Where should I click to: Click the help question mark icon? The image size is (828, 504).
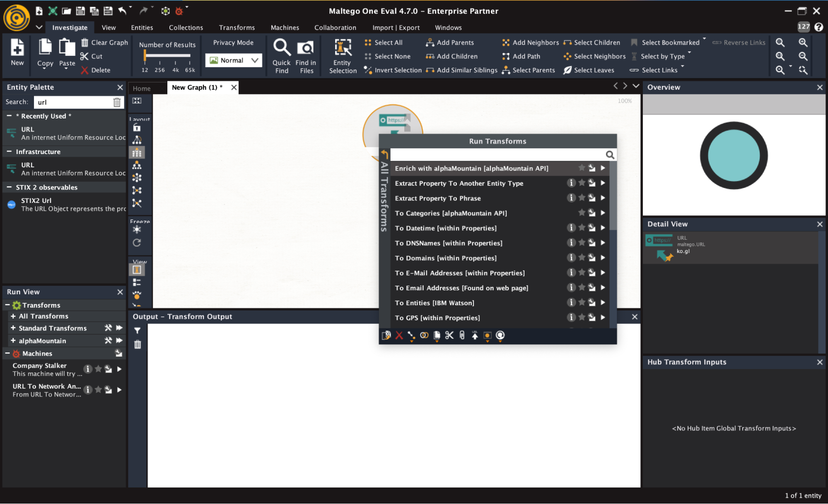[x=818, y=27]
